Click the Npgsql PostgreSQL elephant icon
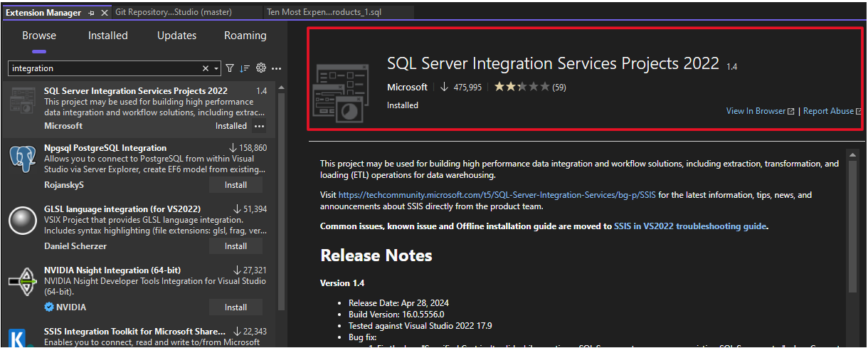 point(23,159)
